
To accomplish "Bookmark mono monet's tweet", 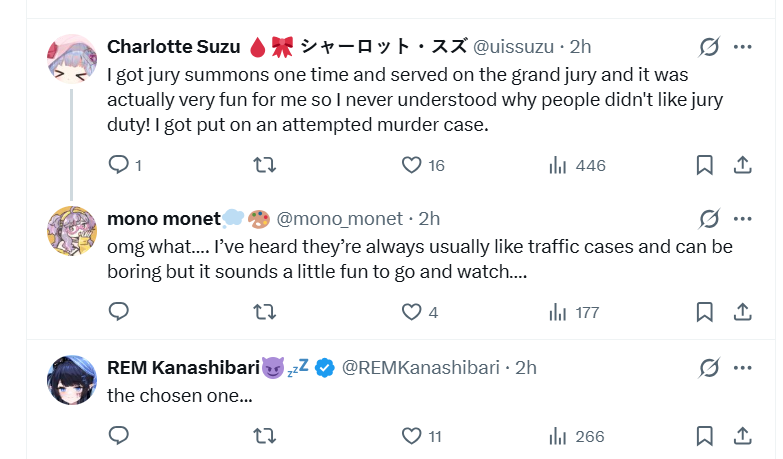I will (705, 312).
